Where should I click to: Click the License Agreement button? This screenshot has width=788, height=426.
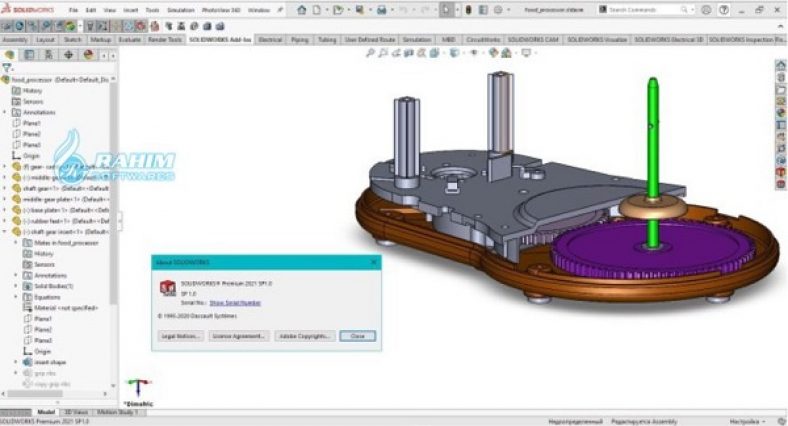coord(240,336)
